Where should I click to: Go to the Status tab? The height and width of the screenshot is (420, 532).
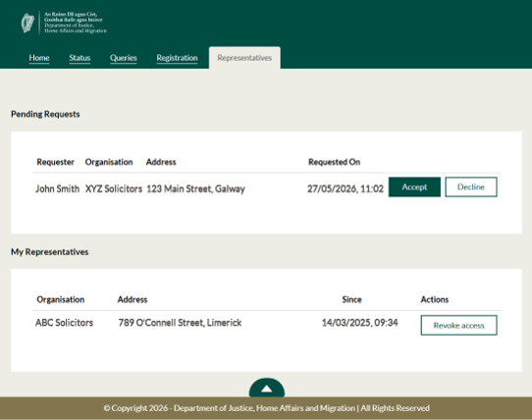click(80, 58)
